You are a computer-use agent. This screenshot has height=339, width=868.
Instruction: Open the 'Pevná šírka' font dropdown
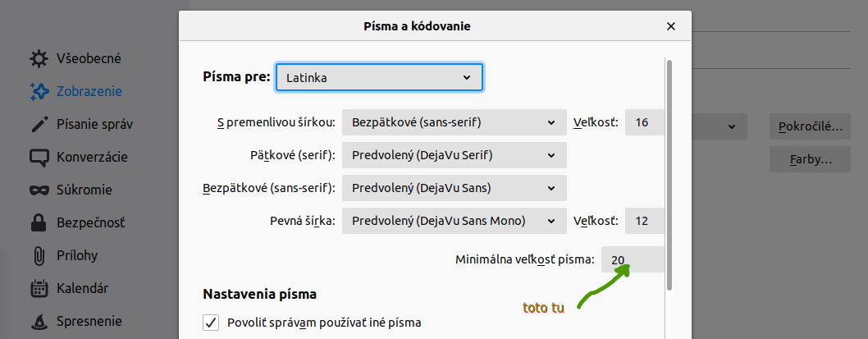(454, 221)
